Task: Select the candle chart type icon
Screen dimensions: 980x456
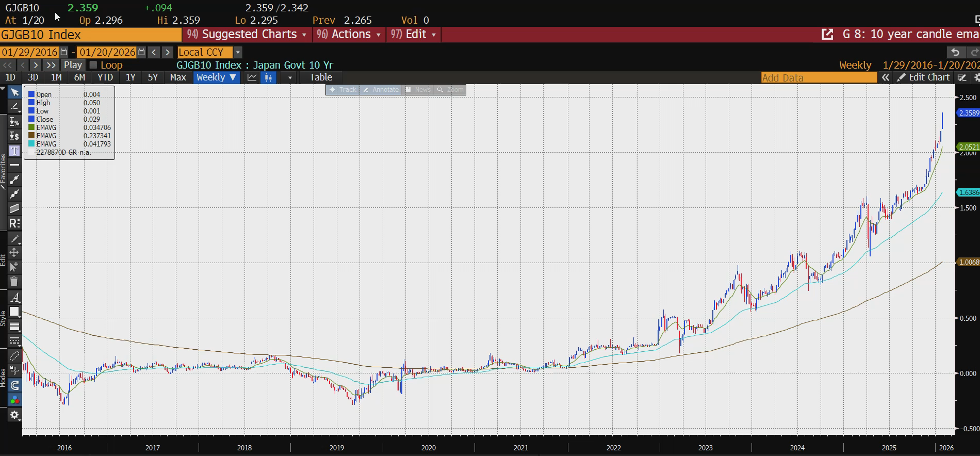Action: pos(268,77)
